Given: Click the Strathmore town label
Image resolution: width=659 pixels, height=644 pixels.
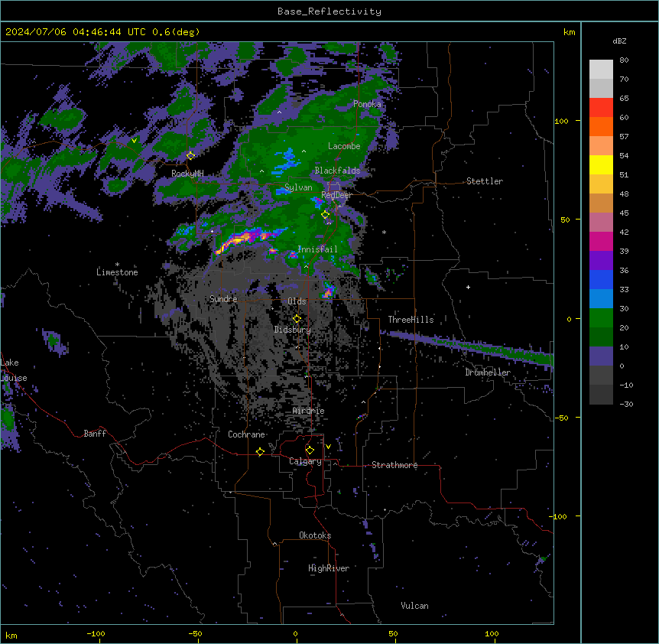Looking at the screenshot, I should coord(394,465).
